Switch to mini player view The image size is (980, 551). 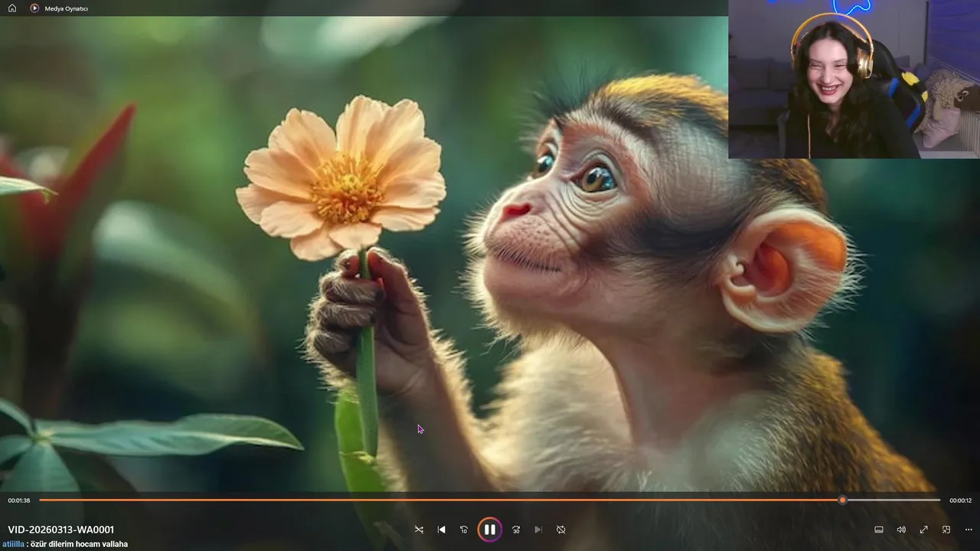pos(946,530)
